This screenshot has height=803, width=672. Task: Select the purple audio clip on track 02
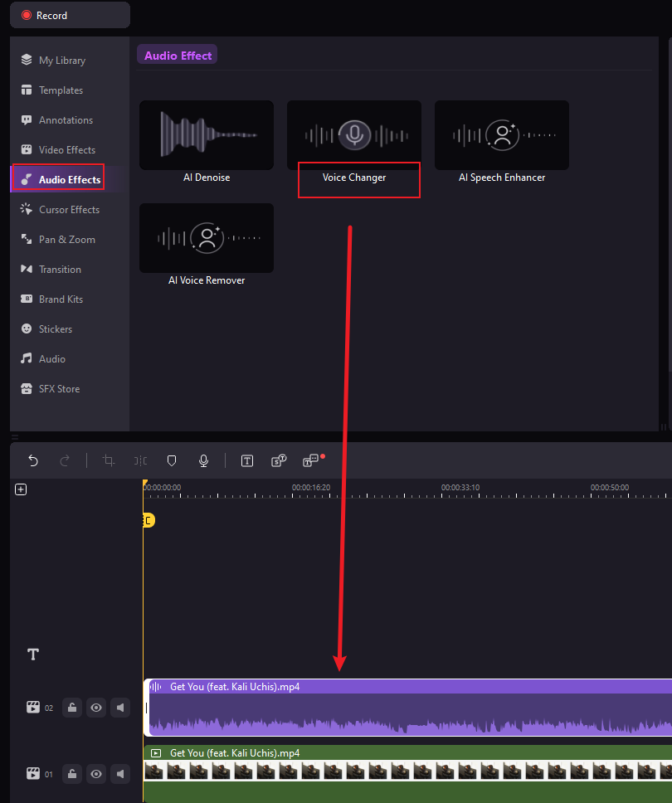click(407, 708)
